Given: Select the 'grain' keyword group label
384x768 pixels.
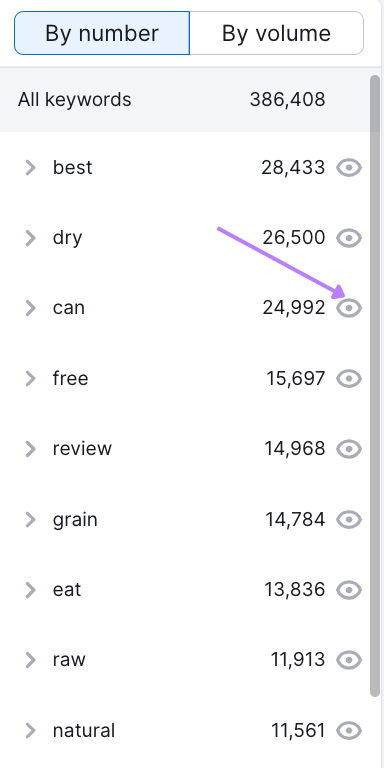Looking at the screenshot, I should [75, 519].
